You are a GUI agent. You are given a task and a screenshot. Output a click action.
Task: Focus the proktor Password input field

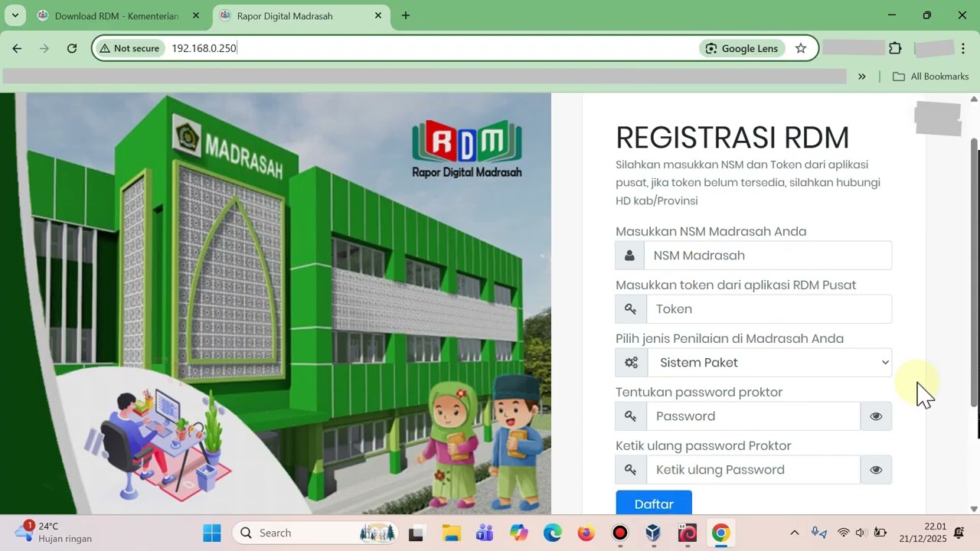753,416
